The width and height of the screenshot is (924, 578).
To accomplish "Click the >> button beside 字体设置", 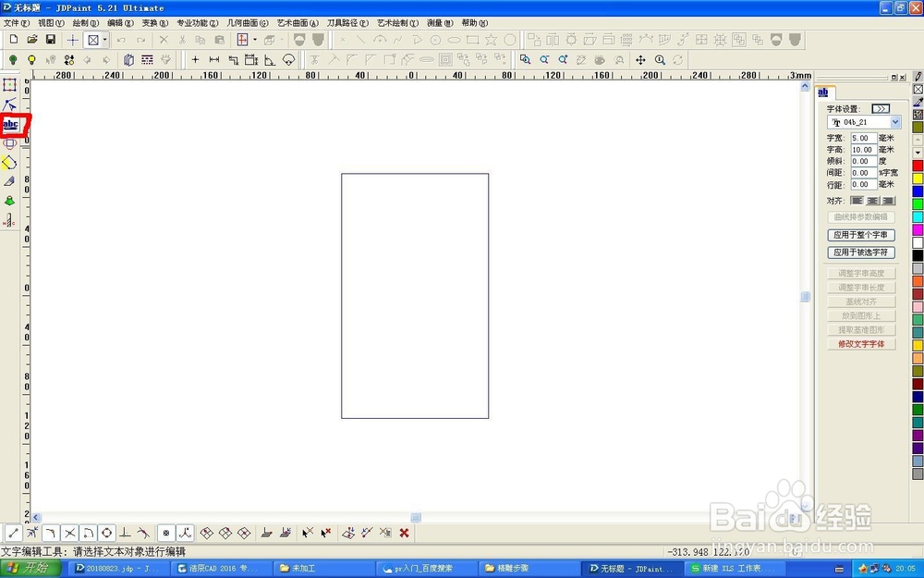I will pyautogui.click(x=881, y=109).
